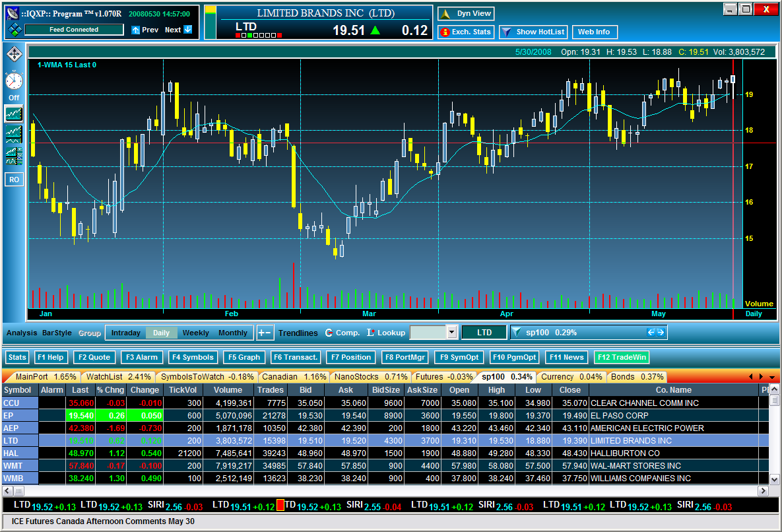This screenshot has width=782, height=532.
Task: Click the blue-green diamond feed icon
Action: coord(15,30)
